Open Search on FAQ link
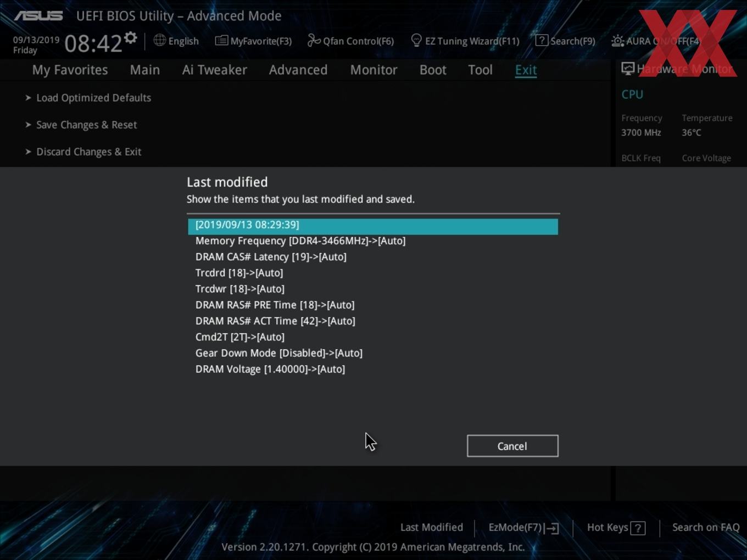This screenshot has height=560, width=747. 706,527
